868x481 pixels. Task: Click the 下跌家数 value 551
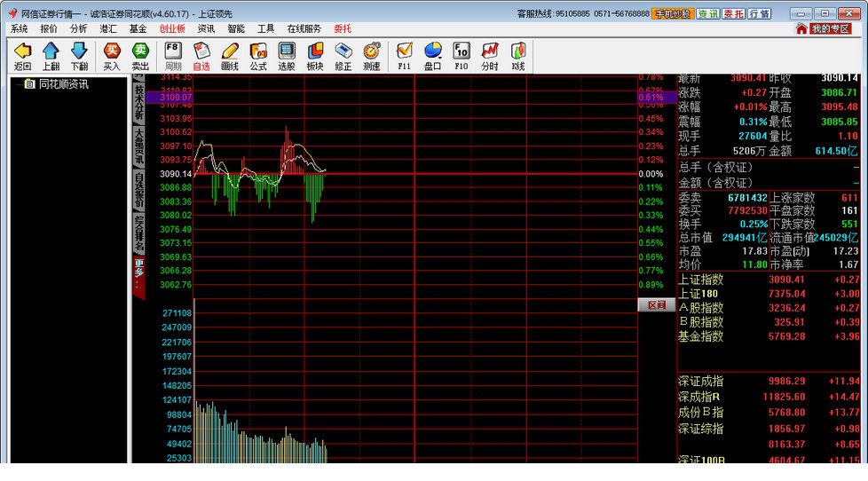pos(849,225)
